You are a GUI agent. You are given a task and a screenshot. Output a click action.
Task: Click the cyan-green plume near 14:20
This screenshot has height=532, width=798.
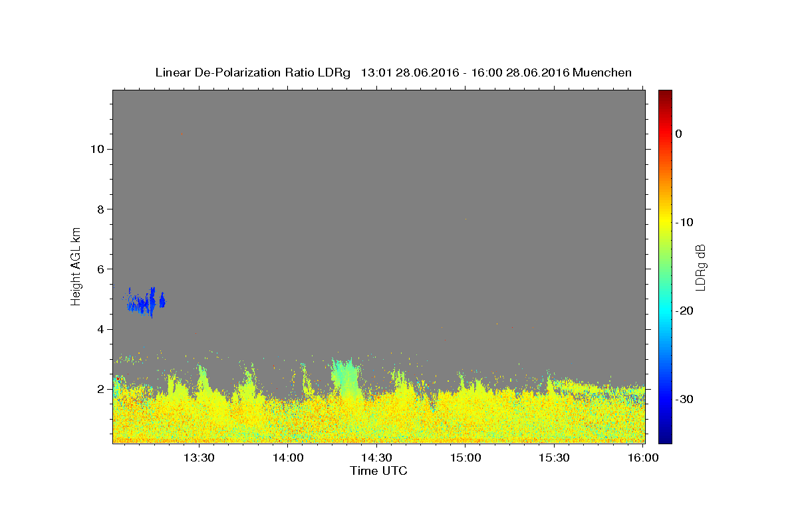345,378
